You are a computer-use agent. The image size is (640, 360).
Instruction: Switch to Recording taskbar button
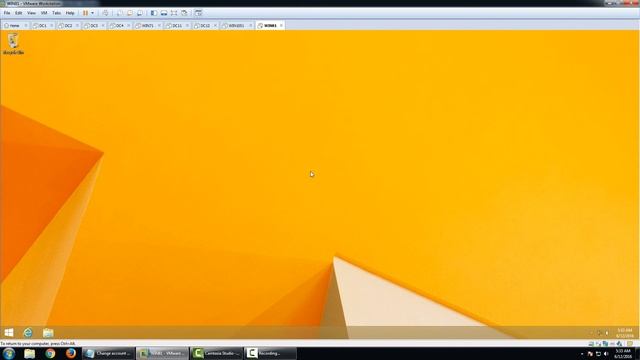pos(270,353)
